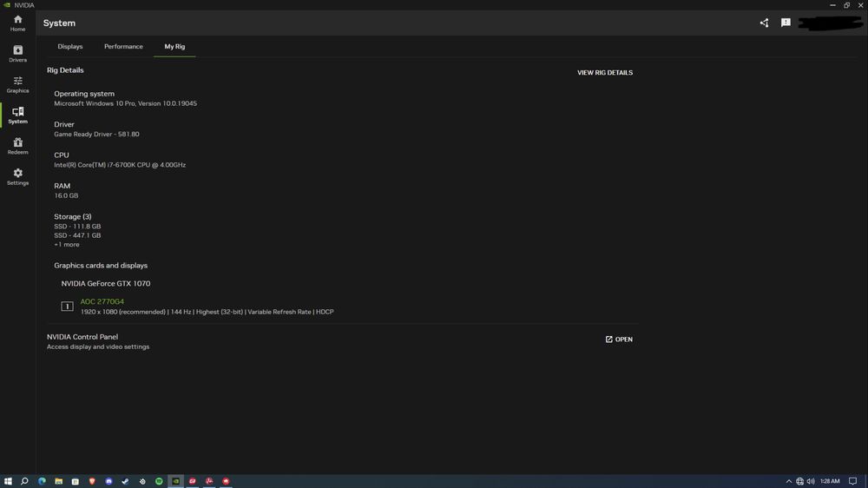Open the Redeem gift section
The image size is (868, 488).
point(17,146)
